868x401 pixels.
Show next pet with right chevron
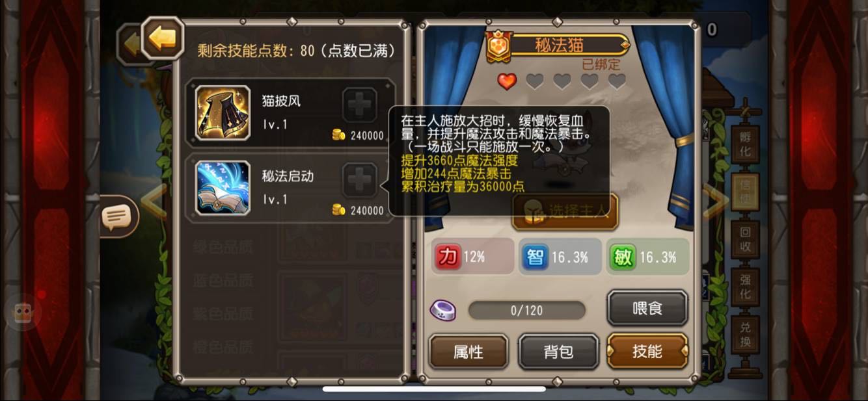(x=716, y=202)
